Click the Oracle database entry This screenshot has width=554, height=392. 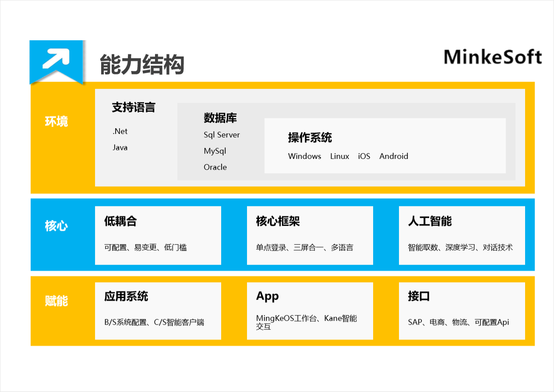click(215, 167)
